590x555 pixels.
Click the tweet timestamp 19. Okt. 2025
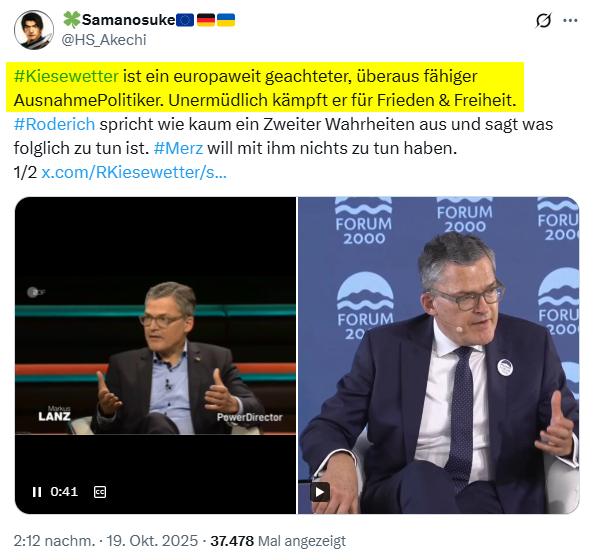pyautogui.click(x=152, y=541)
